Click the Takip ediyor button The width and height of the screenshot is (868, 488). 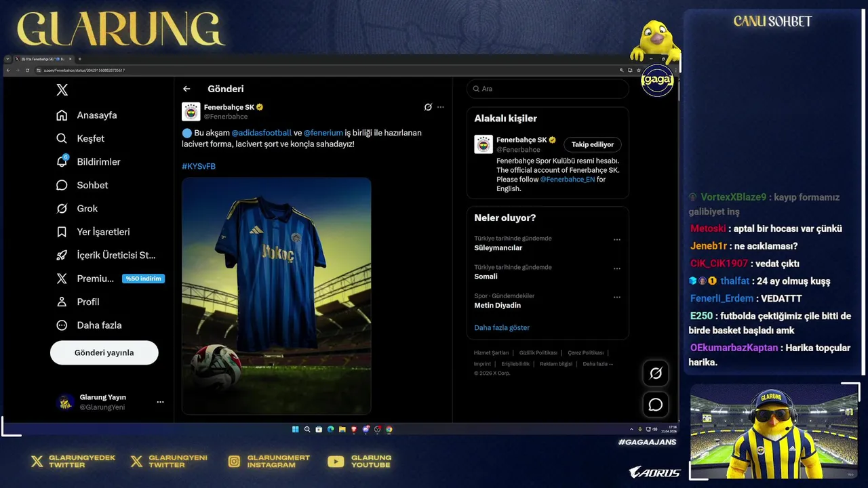click(593, 144)
